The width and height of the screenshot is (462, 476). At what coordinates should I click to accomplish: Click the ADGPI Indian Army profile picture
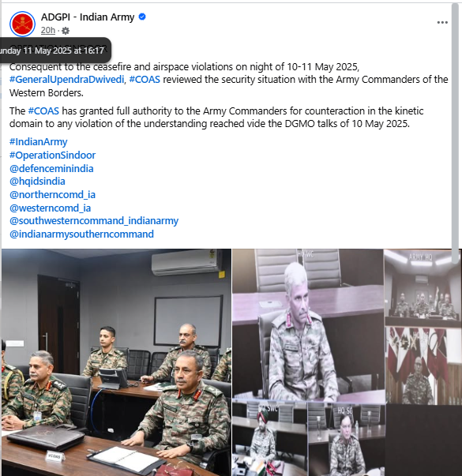pos(22,24)
